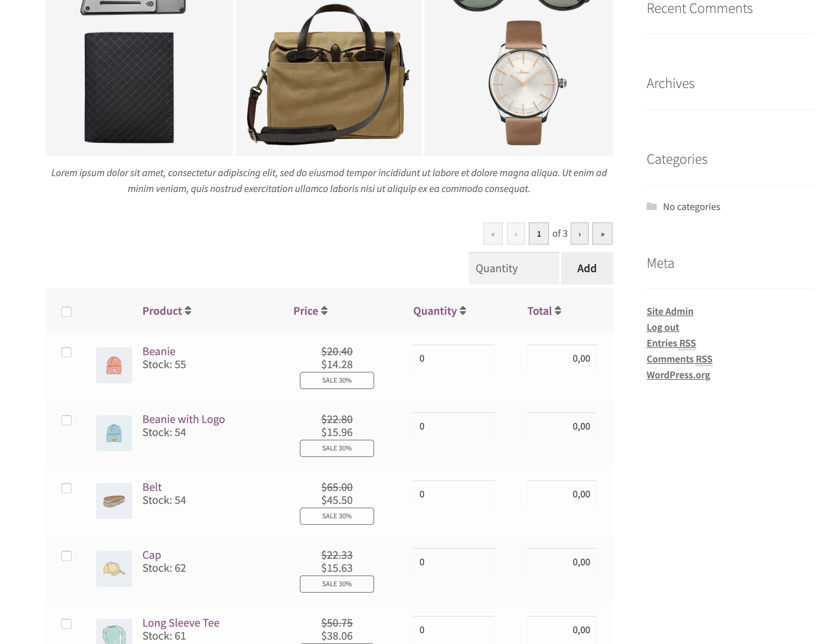822x644 pixels.
Task: Check the select-all products checkbox
Action: pyautogui.click(x=66, y=312)
